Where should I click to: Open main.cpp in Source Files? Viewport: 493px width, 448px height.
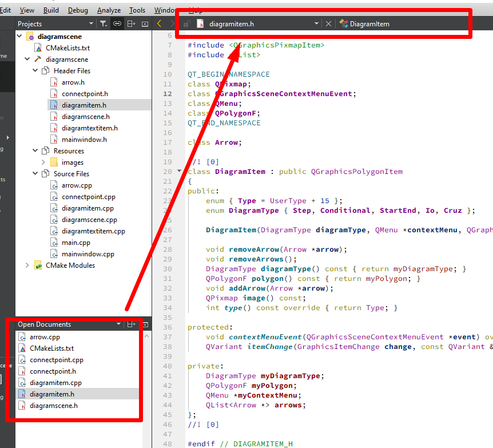(x=75, y=243)
